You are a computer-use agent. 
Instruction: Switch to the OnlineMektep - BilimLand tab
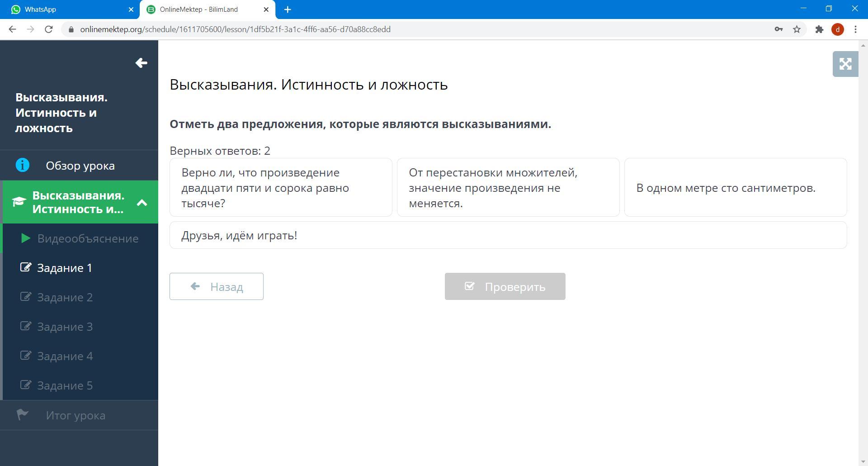click(x=208, y=10)
